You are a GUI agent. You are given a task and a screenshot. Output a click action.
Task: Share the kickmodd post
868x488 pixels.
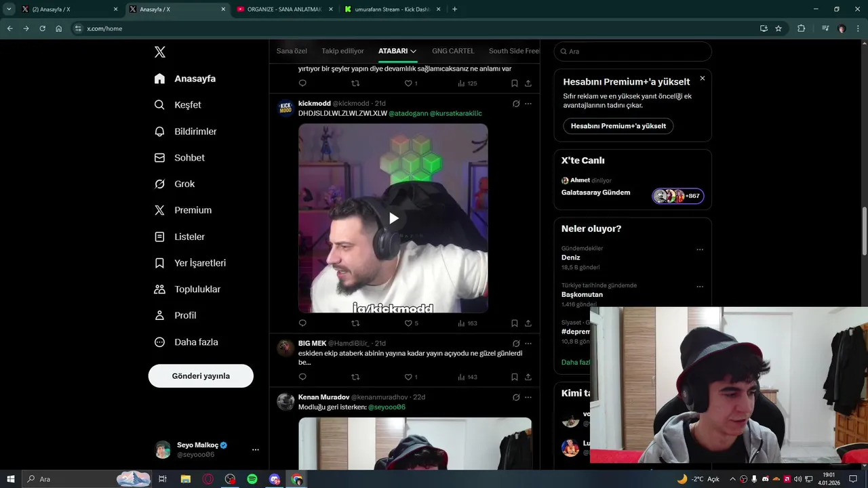pos(528,323)
